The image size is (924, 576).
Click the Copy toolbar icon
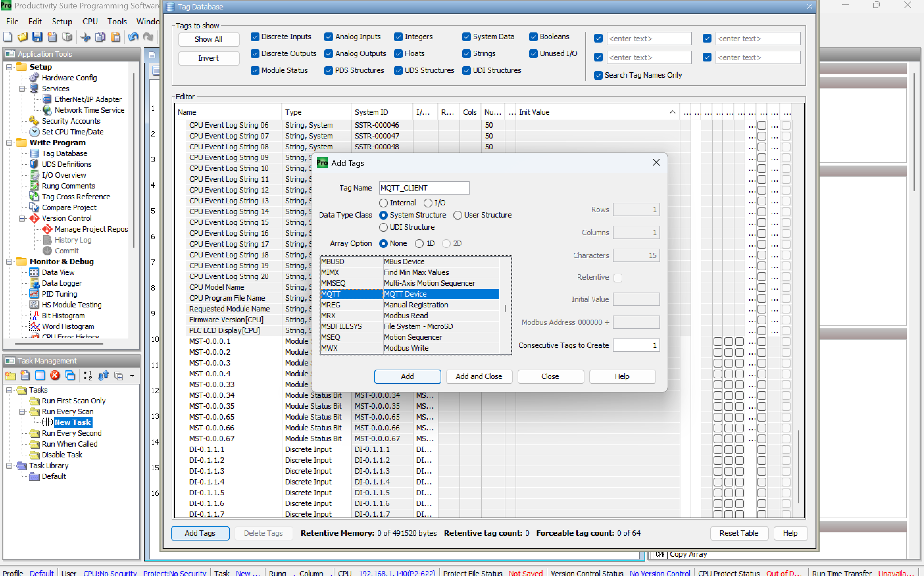(101, 37)
